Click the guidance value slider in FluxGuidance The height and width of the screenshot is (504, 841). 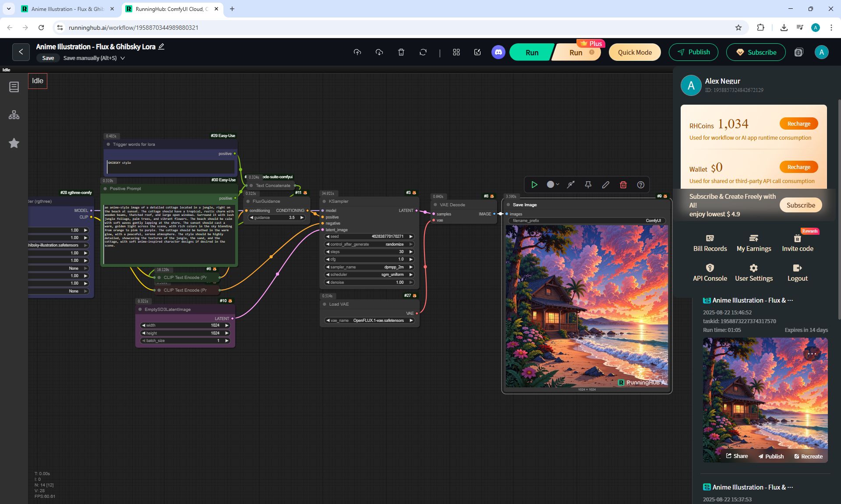pos(277,218)
